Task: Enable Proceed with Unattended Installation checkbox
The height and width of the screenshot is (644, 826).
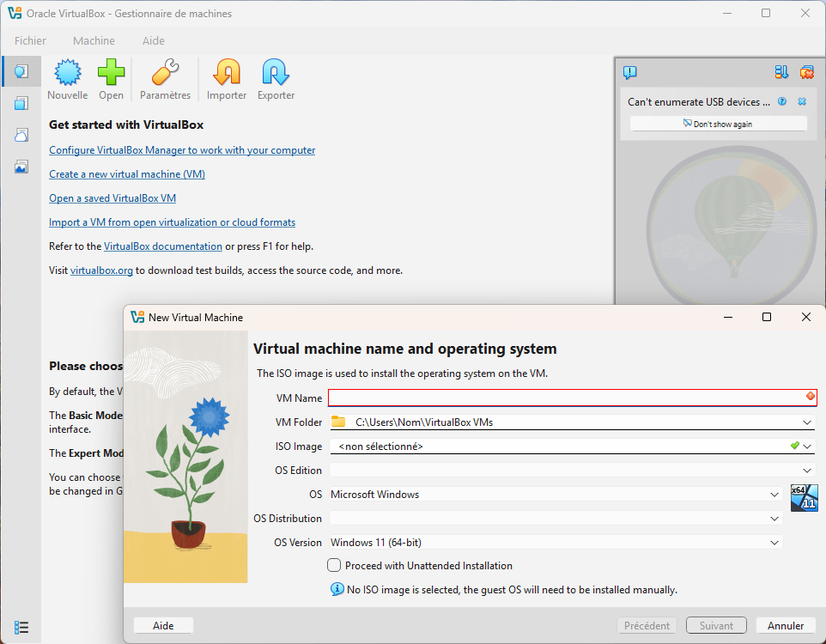Action: click(x=334, y=566)
